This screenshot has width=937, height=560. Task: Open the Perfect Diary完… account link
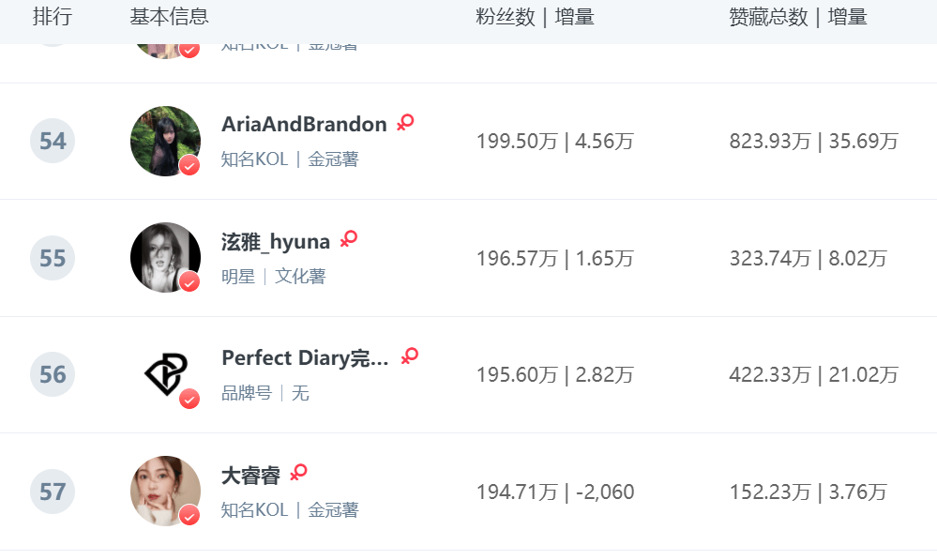(305, 358)
